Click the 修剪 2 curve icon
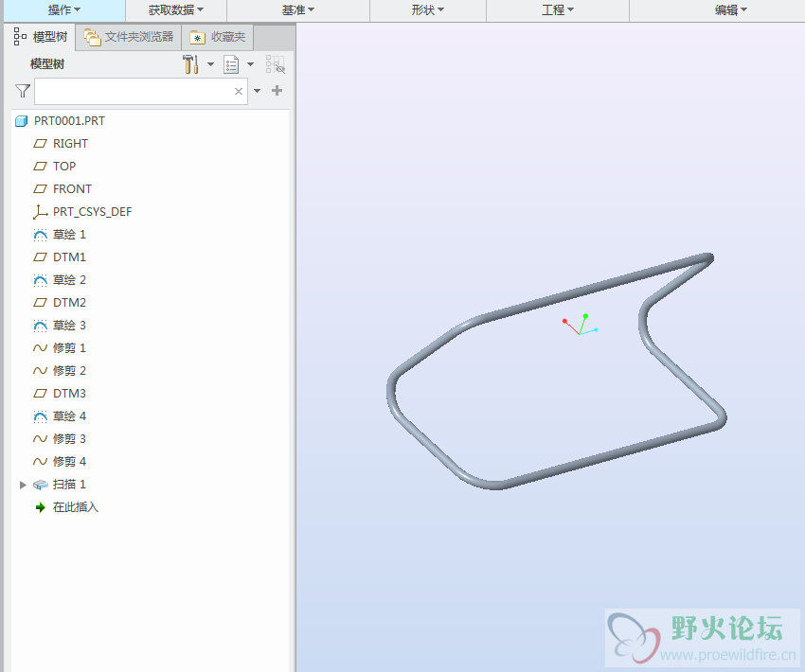The image size is (805, 672). 40,370
